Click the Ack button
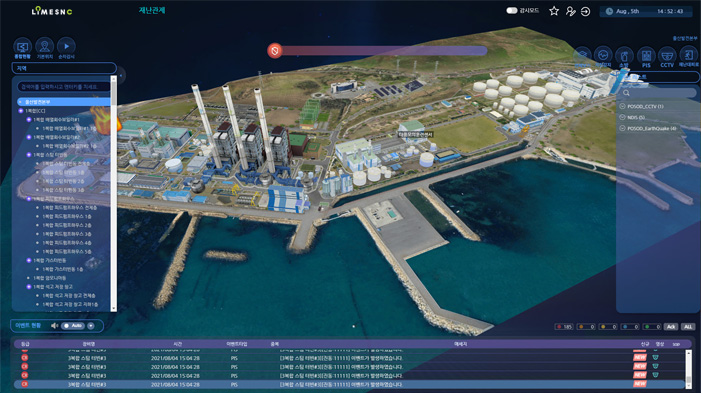Screen dimensions: 701x393 pos(671,327)
